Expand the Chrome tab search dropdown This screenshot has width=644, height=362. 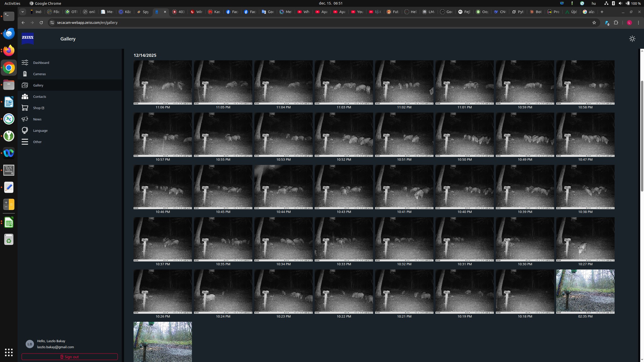tap(22, 12)
